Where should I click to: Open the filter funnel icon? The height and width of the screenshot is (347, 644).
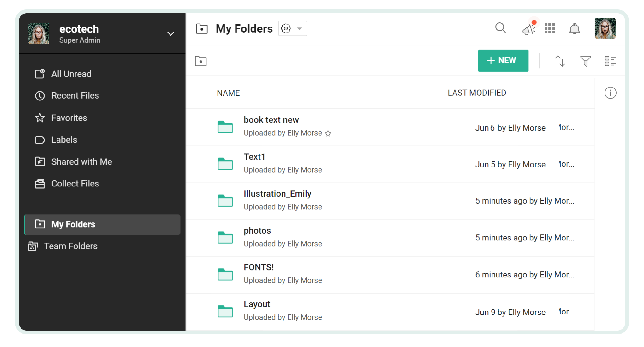click(x=585, y=61)
